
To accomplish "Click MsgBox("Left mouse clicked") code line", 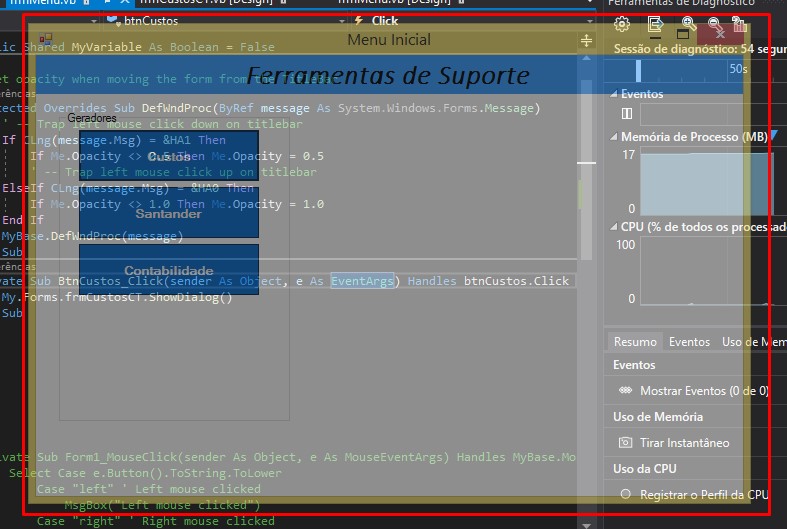I will coord(162,505).
